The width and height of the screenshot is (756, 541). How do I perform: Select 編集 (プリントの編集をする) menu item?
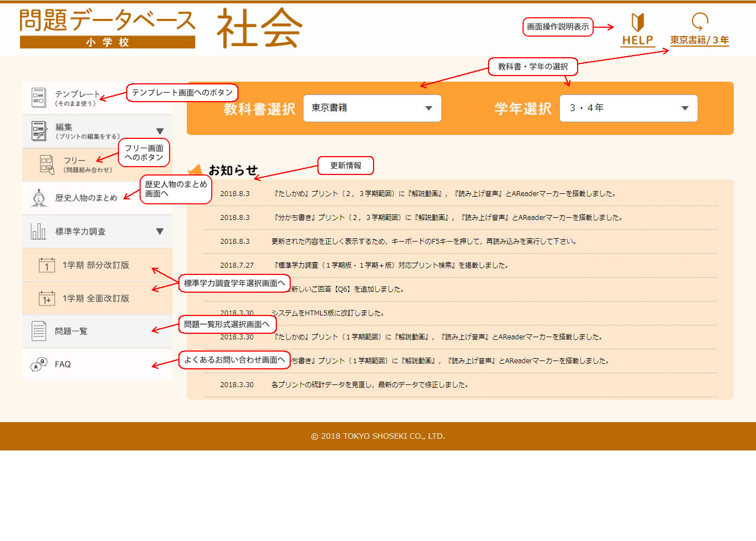click(97, 131)
